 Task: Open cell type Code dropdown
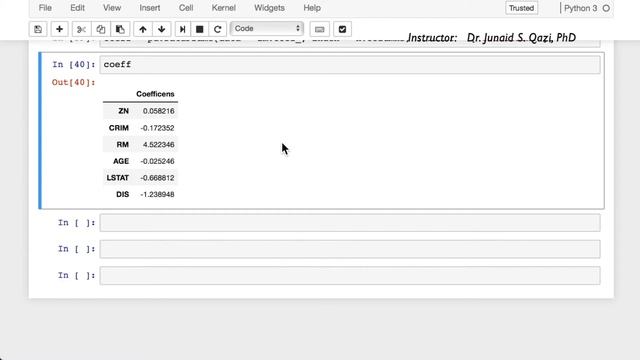point(267,29)
